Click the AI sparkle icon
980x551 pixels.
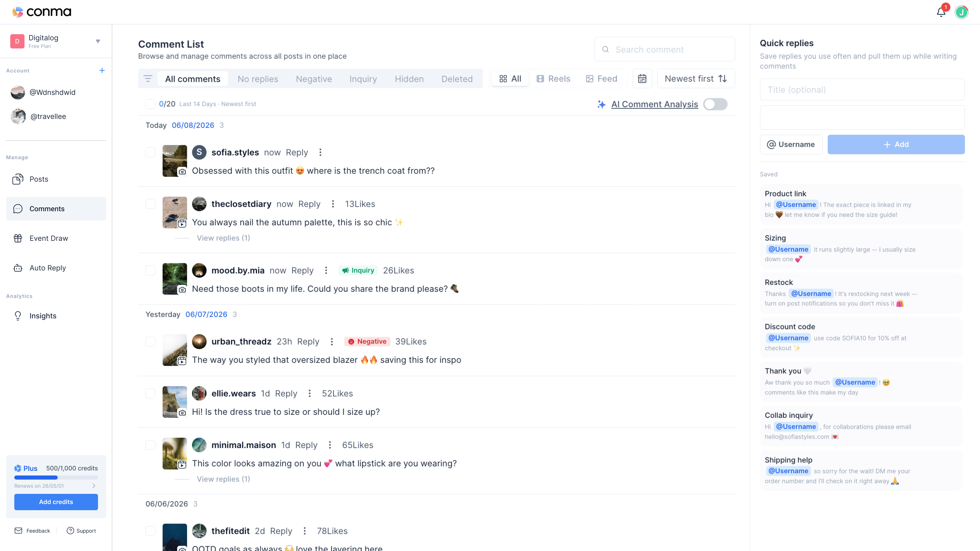tap(602, 104)
